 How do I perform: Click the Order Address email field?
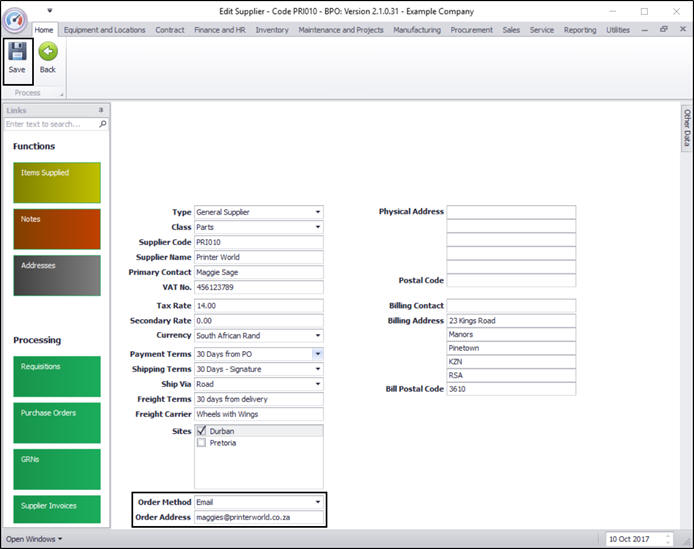point(258,518)
